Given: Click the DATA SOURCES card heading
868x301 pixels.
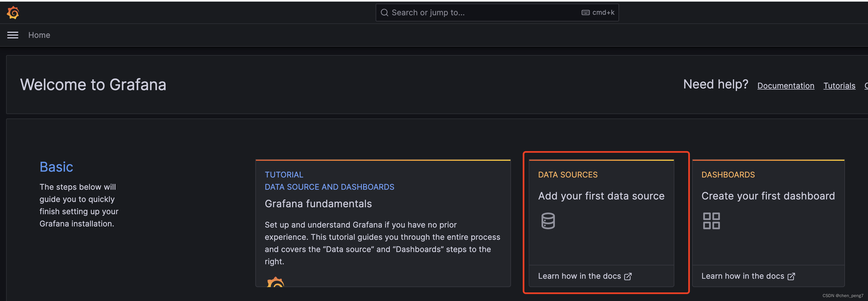Looking at the screenshot, I should click(568, 175).
